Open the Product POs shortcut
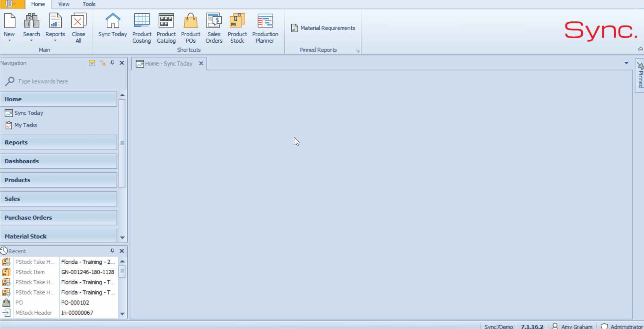The image size is (644, 329). click(x=190, y=28)
